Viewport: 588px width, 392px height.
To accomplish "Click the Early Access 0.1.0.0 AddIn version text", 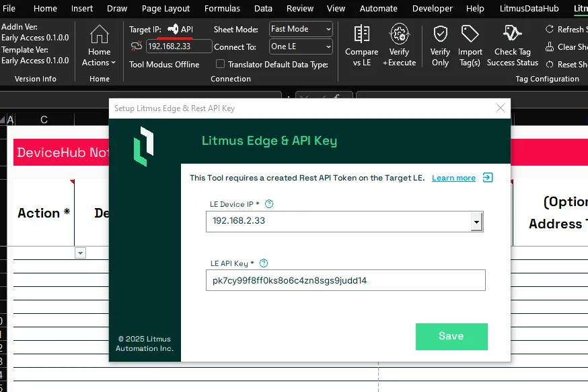I will pos(35,38).
